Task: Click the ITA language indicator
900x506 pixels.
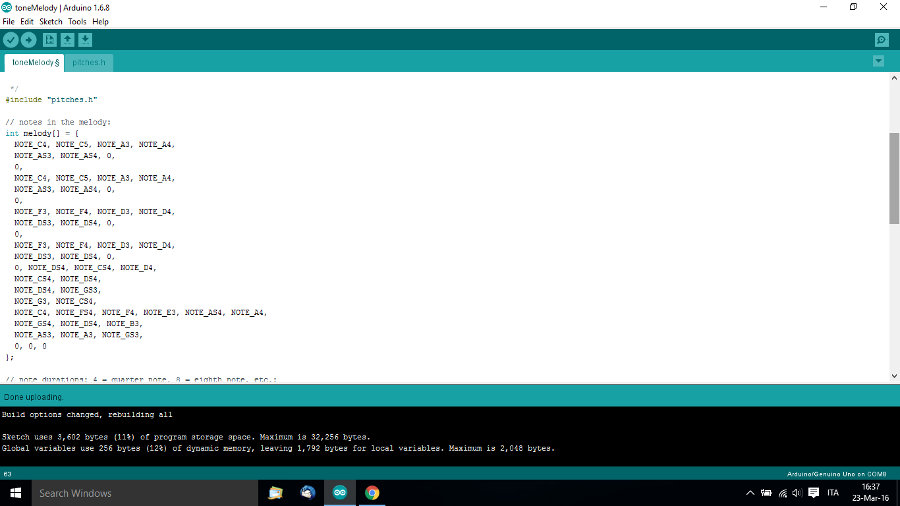Action: [x=833, y=493]
